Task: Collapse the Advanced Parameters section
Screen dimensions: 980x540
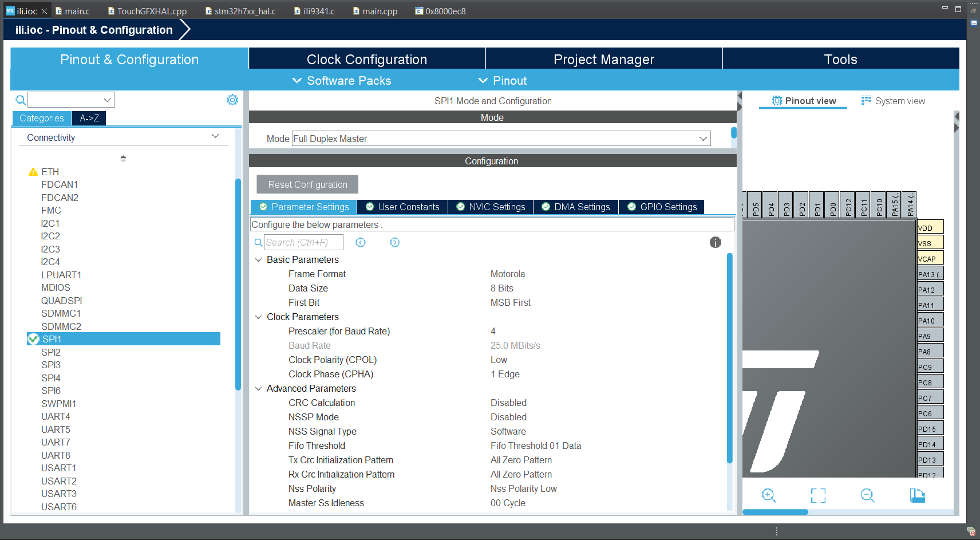Action: coord(258,388)
